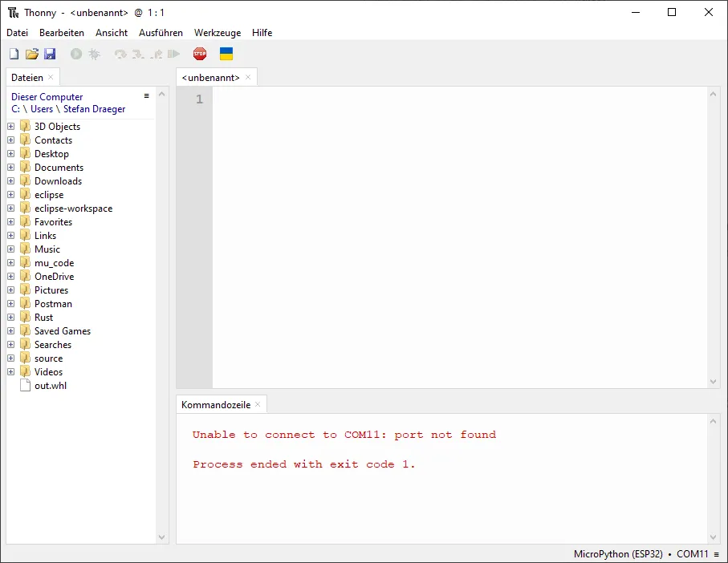
Task: Expand the Documents folder tree node
Action: [x=11, y=168]
